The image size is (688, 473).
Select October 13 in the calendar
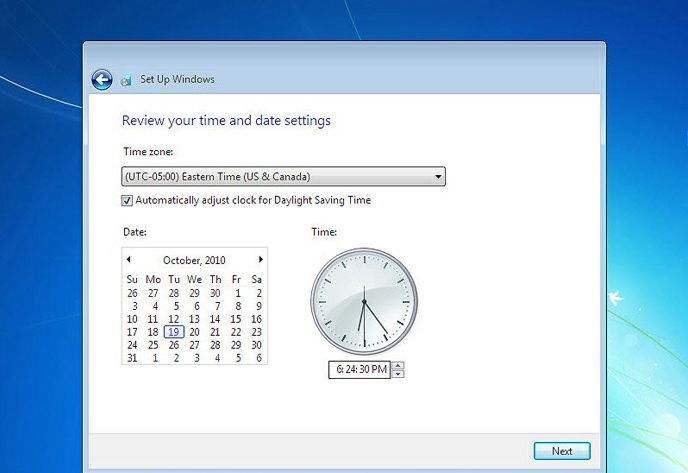(194, 319)
